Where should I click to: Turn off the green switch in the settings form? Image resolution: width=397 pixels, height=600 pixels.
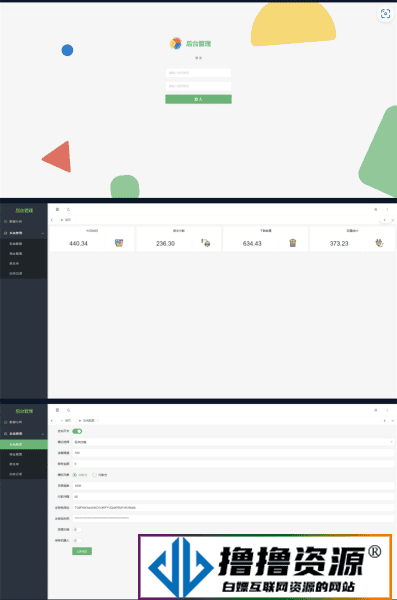(x=77, y=431)
